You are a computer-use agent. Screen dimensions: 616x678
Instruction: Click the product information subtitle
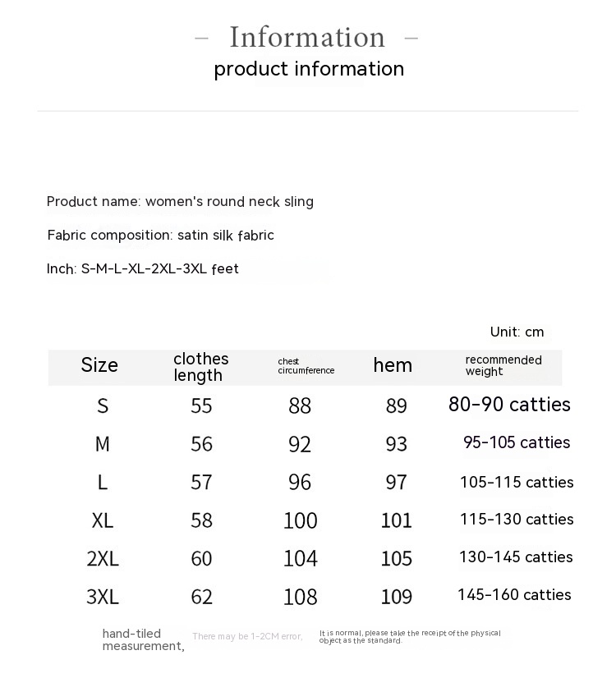pos(309,69)
